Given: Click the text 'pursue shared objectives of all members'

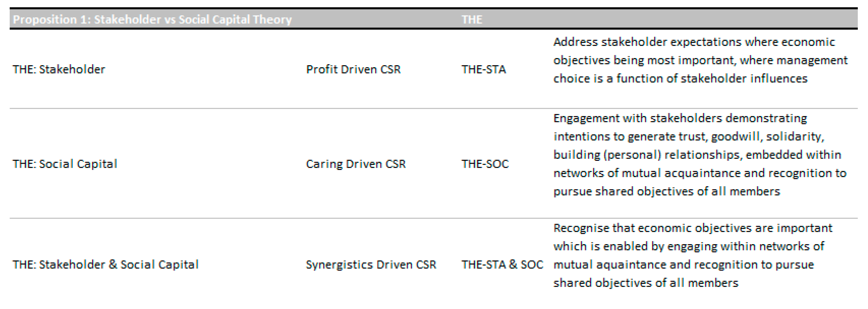Looking at the screenshot, I should point(667,191).
